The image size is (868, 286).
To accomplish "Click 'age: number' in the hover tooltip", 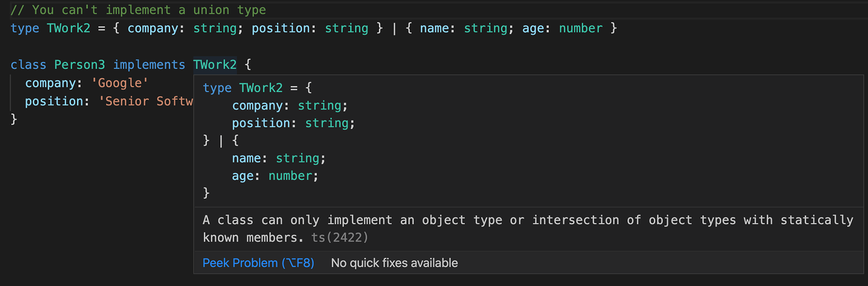I will click(x=275, y=176).
